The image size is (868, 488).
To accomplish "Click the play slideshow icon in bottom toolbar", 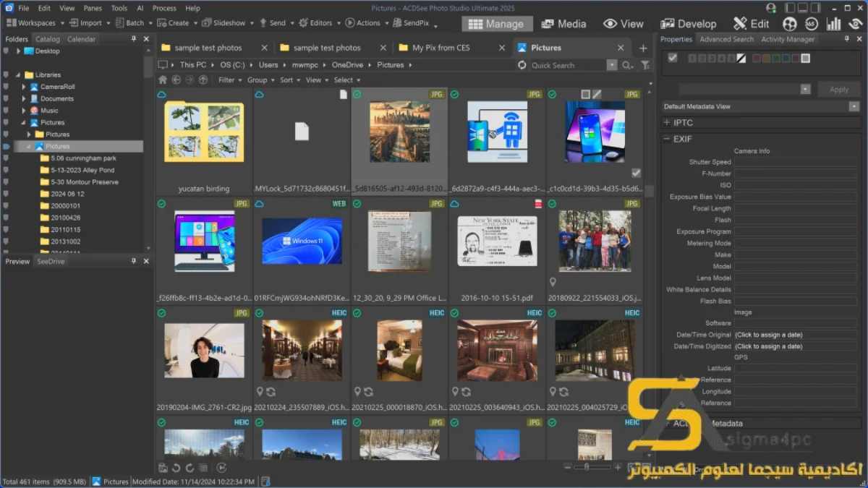I will coord(221,468).
